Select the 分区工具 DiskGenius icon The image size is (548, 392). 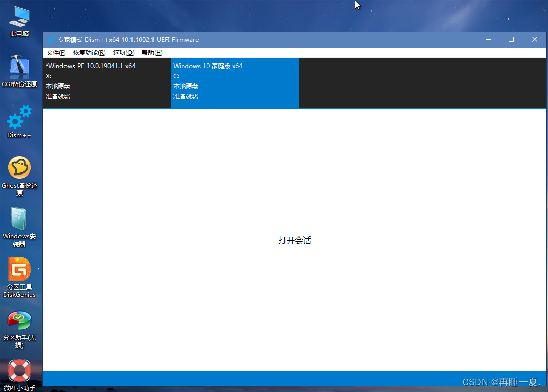click(x=19, y=278)
